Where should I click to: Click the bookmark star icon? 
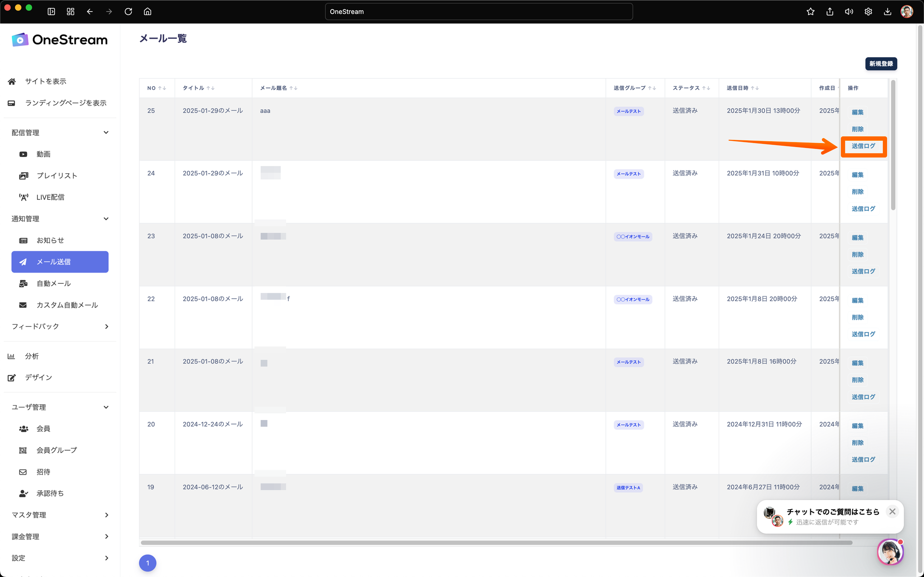pyautogui.click(x=810, y=12)
